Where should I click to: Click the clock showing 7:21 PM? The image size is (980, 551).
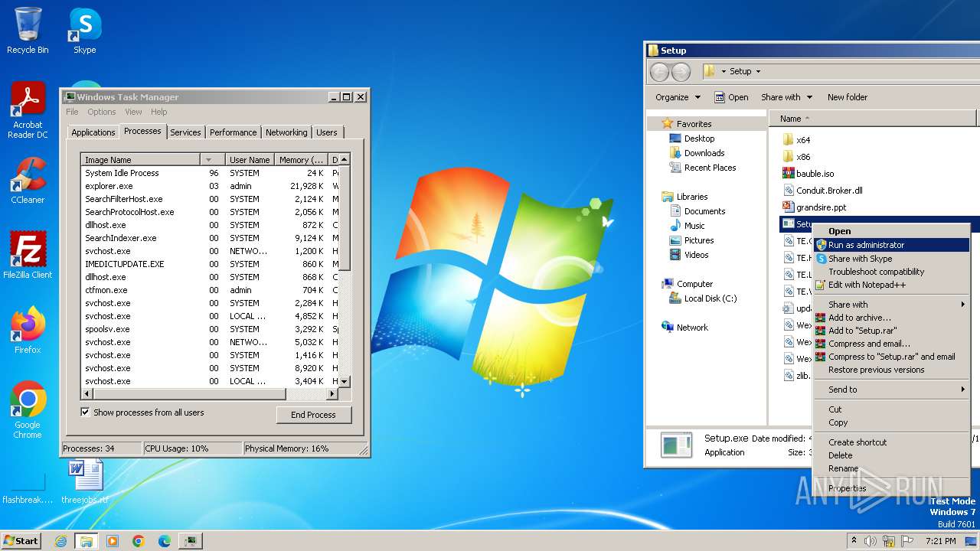(x=940, y=541)
